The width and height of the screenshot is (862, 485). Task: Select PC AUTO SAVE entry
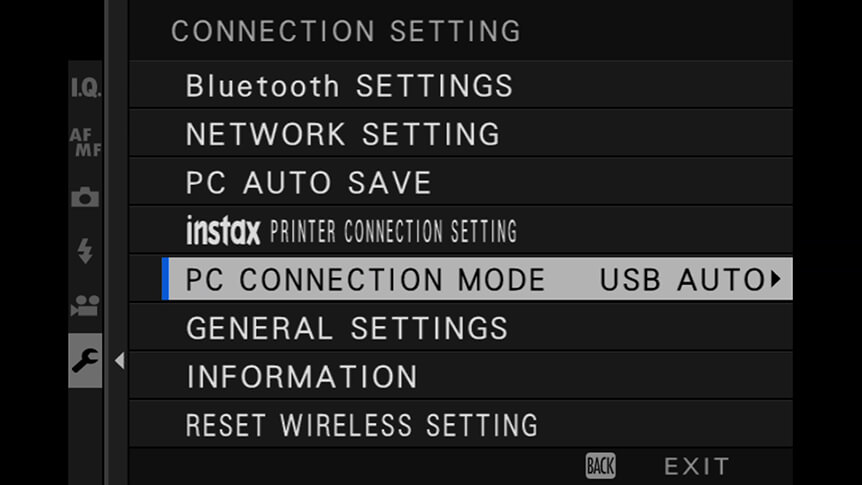[x=461, y=183]
